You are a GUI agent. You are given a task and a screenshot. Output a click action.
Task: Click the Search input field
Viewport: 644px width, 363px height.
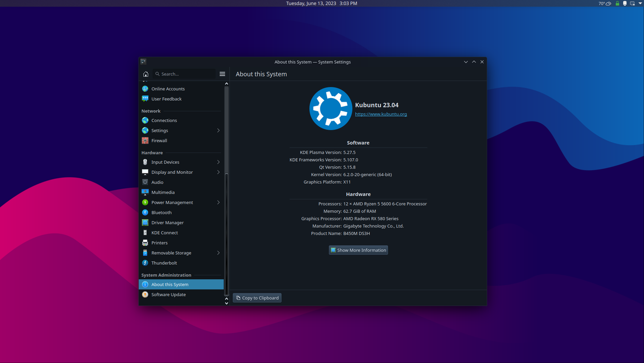(184, 74)
